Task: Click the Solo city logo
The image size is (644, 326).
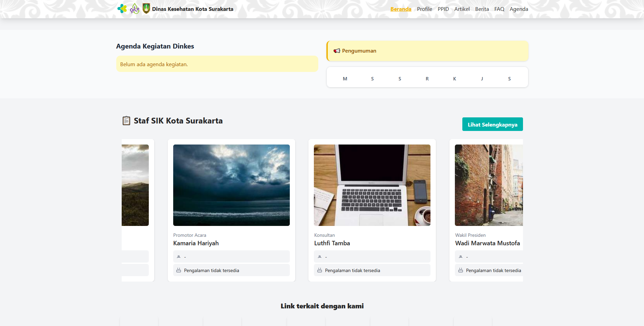Action: [135, 9]
